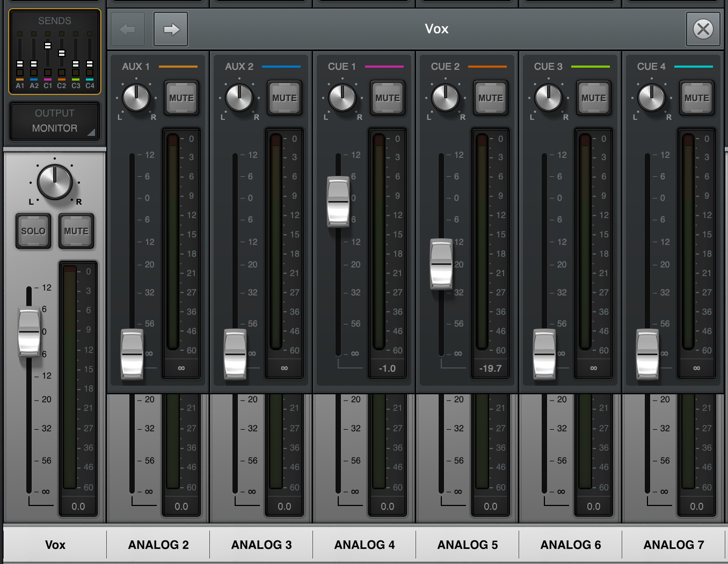
Task: Click the ANALOG 3 fader value 0.0
Action: click(285, 506)
